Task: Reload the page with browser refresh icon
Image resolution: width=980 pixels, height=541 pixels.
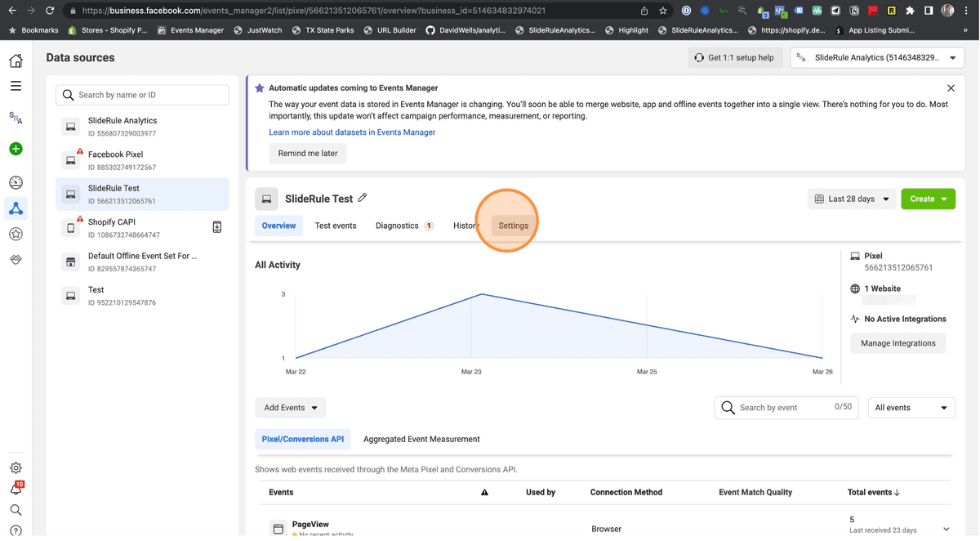Action: (x=50, y=11)
